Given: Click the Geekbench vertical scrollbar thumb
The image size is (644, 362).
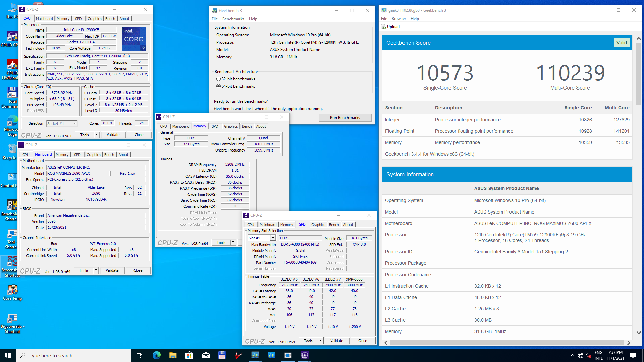Looking at the screenshot, I should (639, 73).
